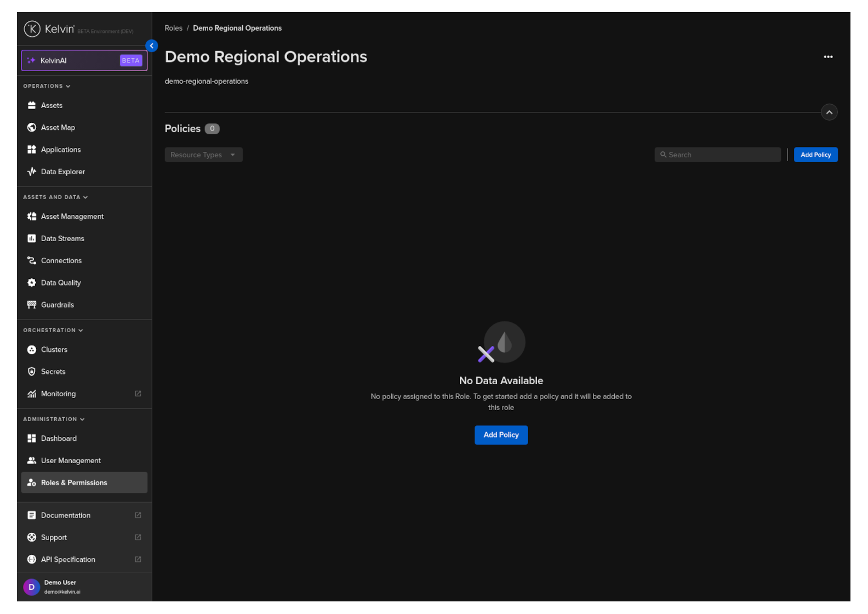Click the Assets icon in sidebar
868x614 pixels.
pos(32,105)
